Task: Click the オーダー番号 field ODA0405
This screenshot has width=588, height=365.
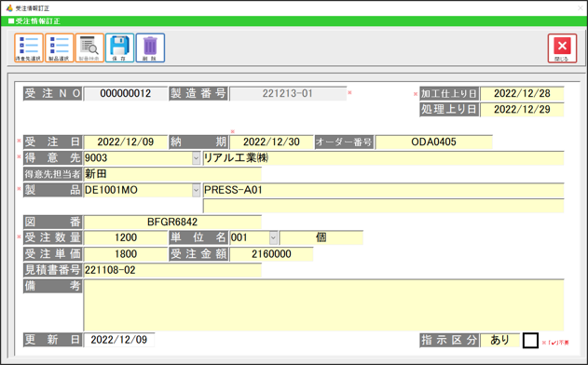Action: coord(434,142)
